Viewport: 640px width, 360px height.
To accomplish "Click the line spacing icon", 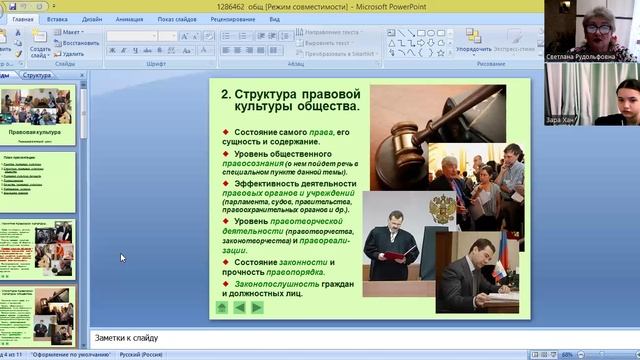I will (285, 36).
